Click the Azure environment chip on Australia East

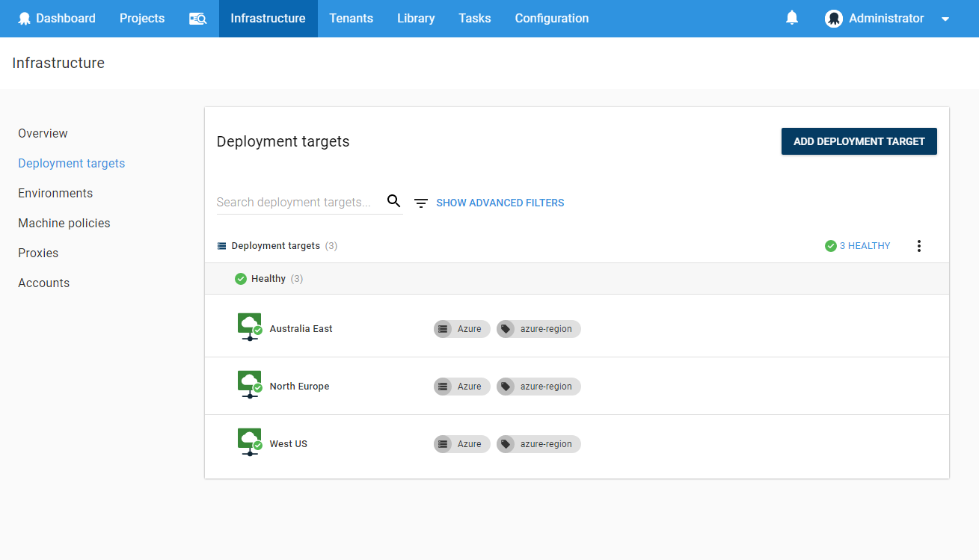point(462,329)
